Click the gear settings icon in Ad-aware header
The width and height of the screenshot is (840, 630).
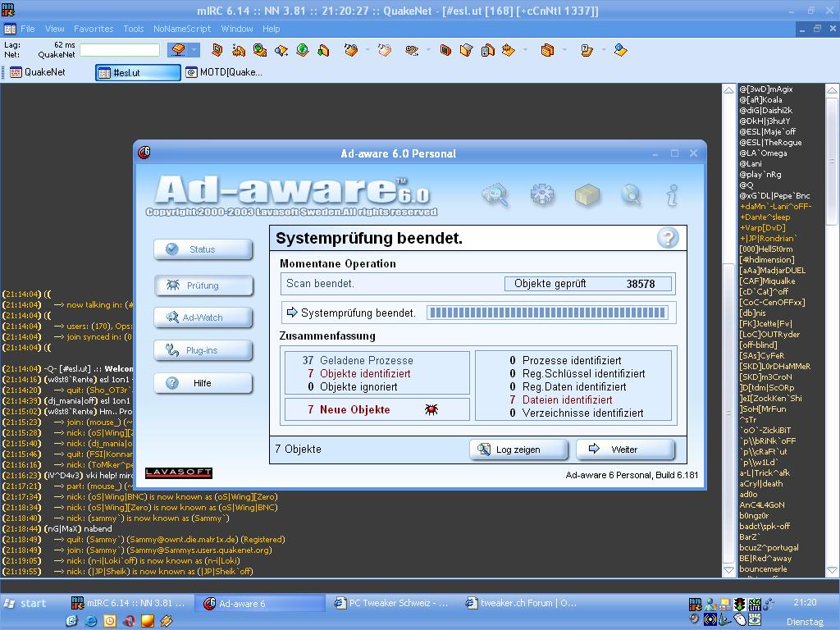click(x=542, y=195)
